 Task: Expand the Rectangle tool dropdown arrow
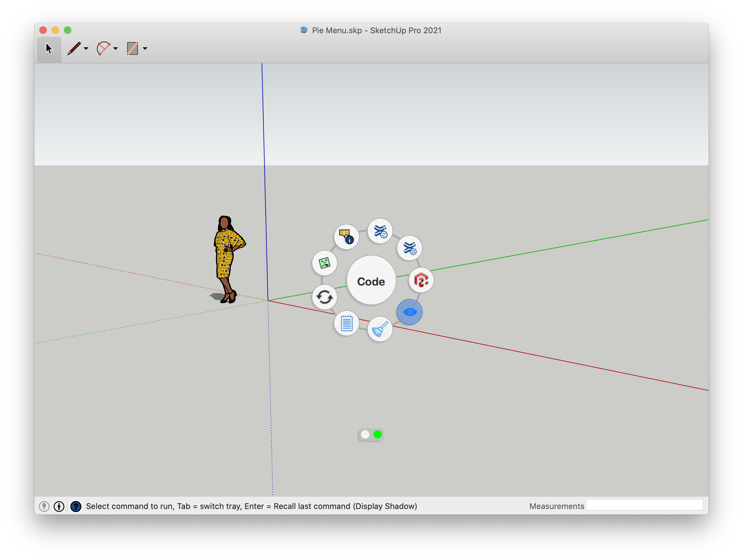(145, 49)
